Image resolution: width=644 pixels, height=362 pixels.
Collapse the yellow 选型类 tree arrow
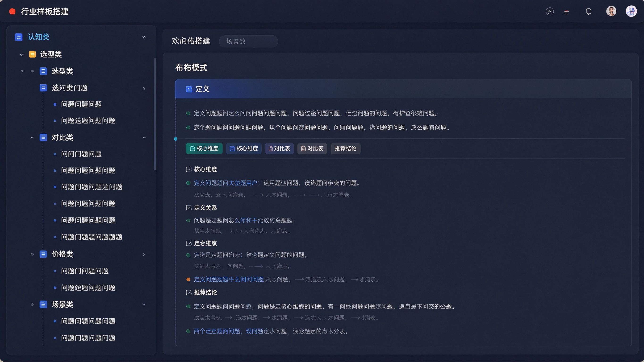click(x=22, y=55)
